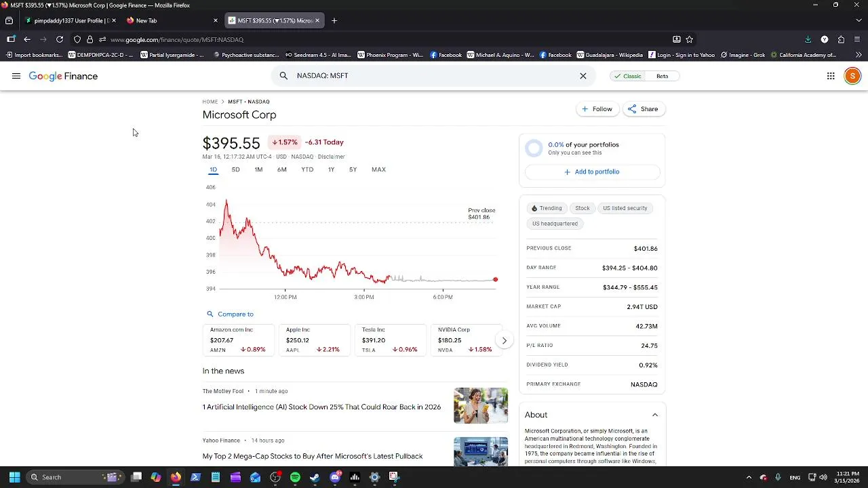Image resolution: width=868 pixels, height=488 pixels.
Task: Close the MSFT Google Finance tab
Action: coord(317,20)
